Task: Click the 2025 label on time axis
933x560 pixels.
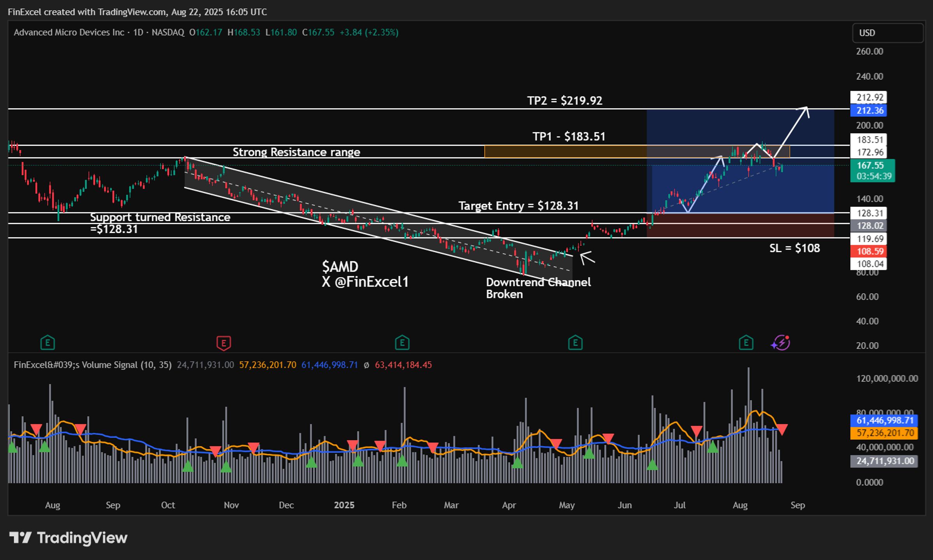Action: (344, 505)
